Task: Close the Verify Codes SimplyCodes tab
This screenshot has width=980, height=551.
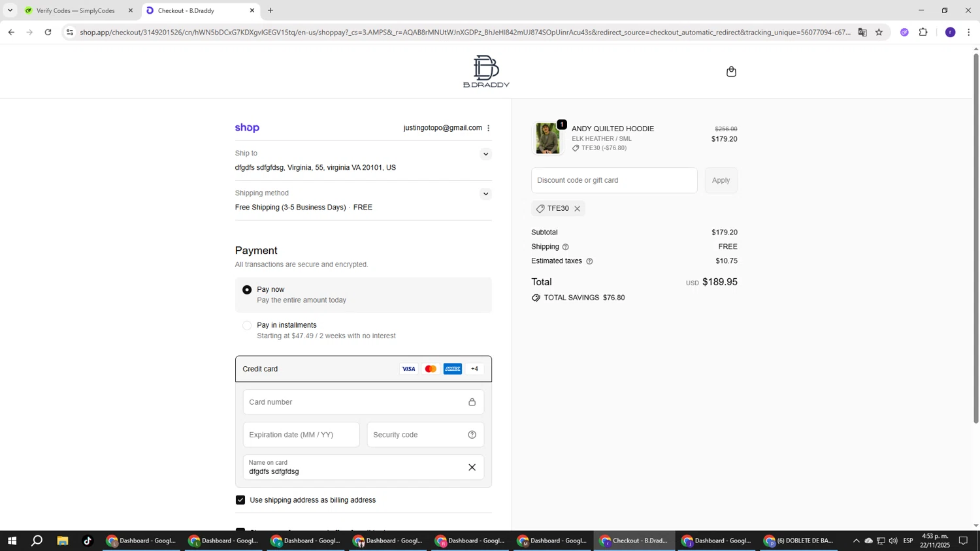Action: click(x=131, y=10)
